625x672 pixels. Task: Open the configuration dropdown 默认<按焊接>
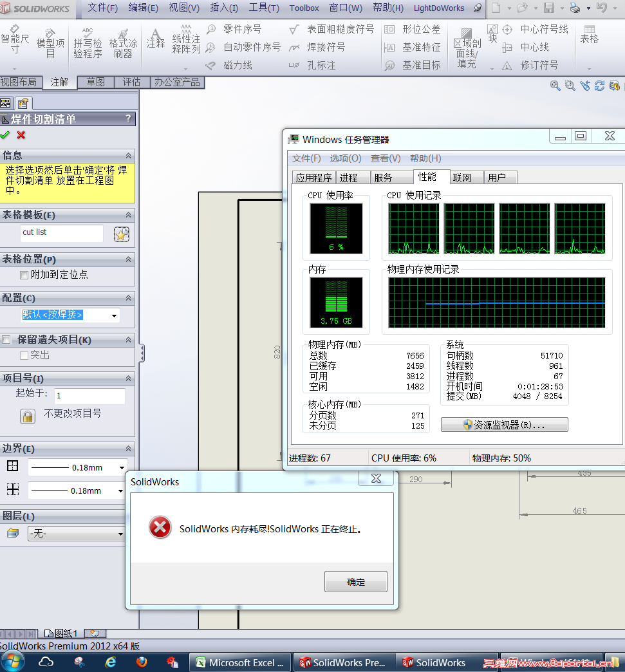click(x=114, y=316)
